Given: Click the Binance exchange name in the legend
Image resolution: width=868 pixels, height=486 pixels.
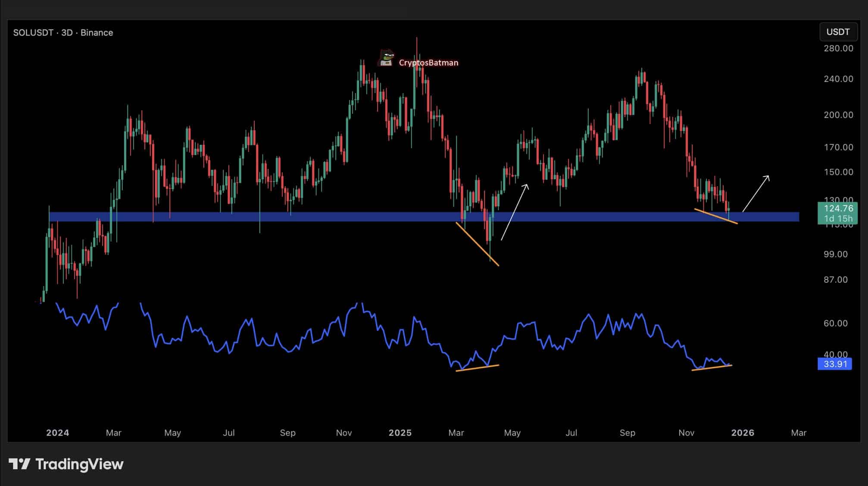Looking at the screenshot, I should tap(97, 32).
